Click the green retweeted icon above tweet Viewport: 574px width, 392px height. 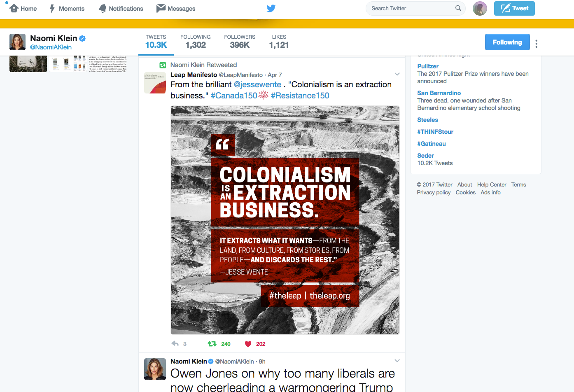tap(163, 65)
